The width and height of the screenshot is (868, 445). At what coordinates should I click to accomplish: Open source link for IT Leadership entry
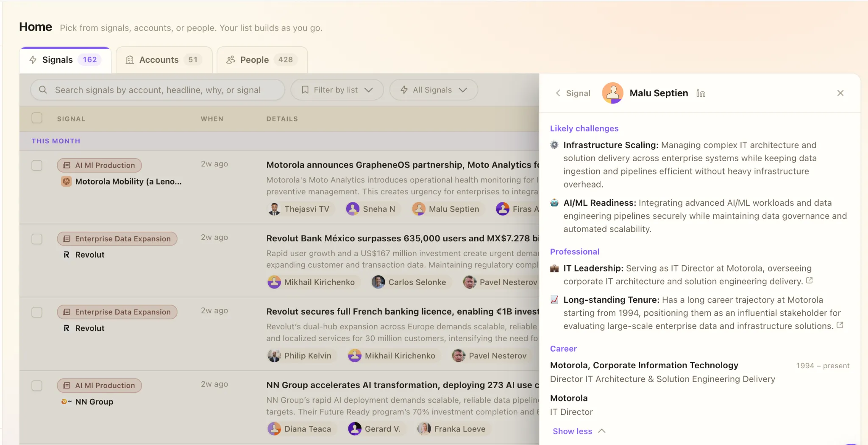(x=810, y=280)
